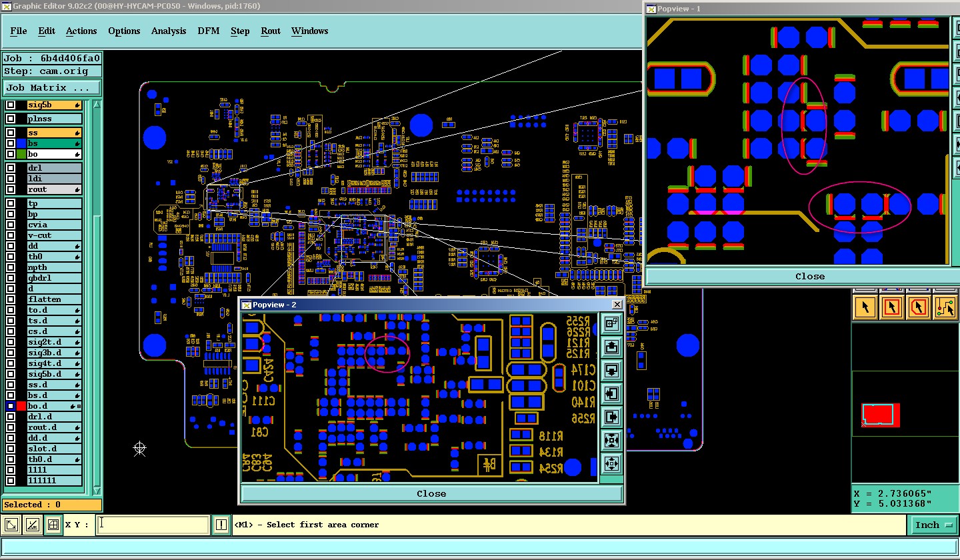Screen dimensions: 960x560
Task: Click the Popview-2 zoom in icon
Action: [x=611, y=441]
